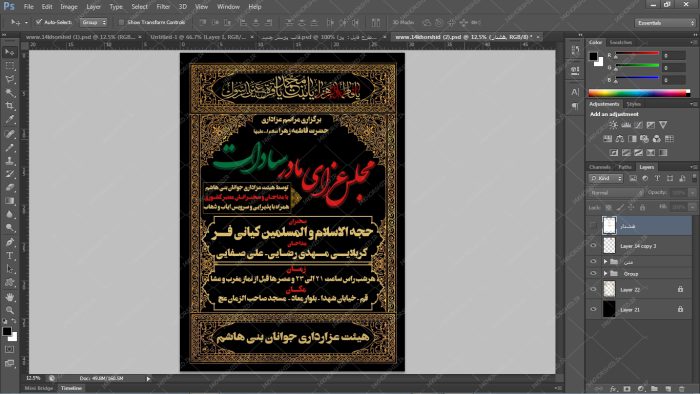Add layer style fx icon
Screen dimensions: 700x394
coord(613,389)
